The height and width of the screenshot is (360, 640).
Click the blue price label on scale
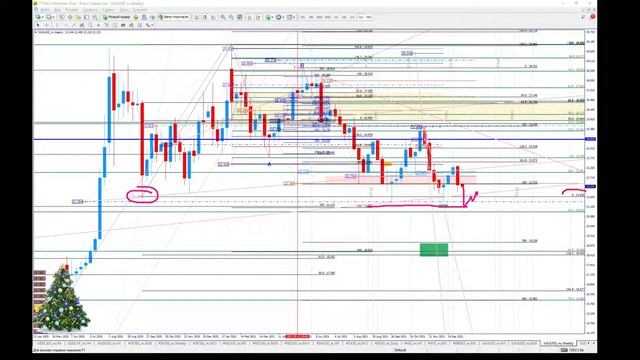[x=590, y=139]
